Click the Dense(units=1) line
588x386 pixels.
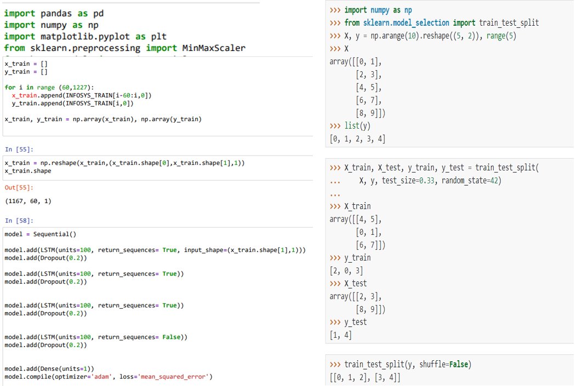(49, 369)
